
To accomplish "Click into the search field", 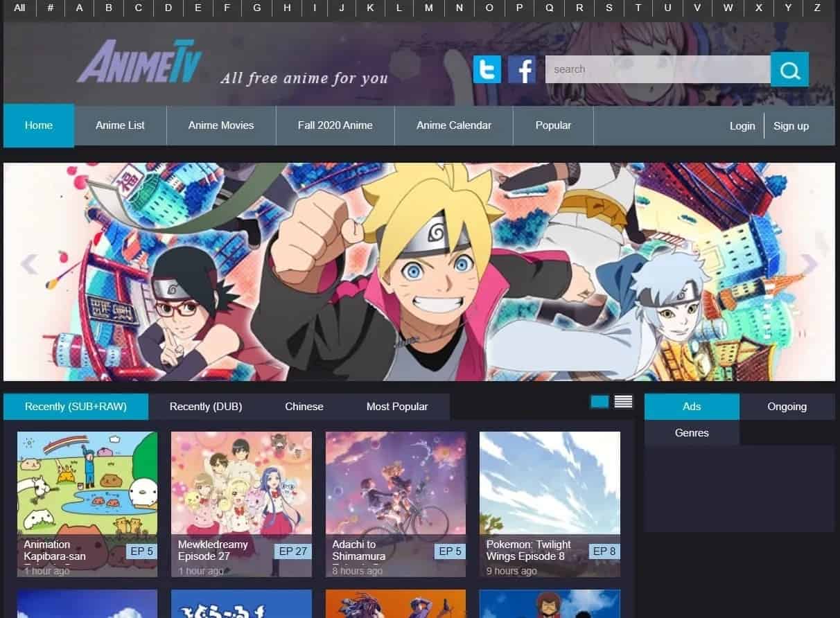I will (x=658, y=69).
